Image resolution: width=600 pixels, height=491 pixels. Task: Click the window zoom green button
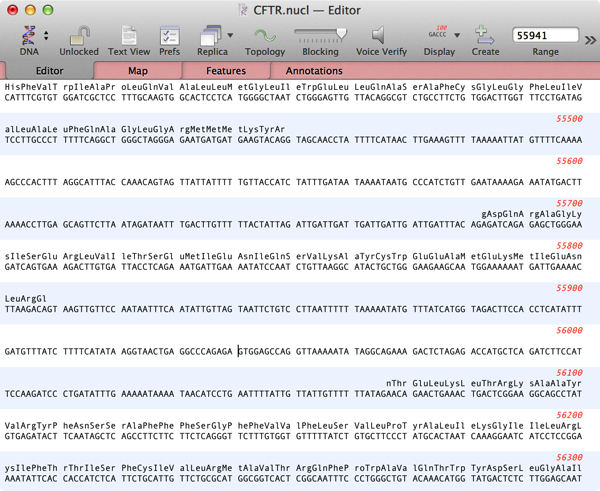[x=49, y=9]
